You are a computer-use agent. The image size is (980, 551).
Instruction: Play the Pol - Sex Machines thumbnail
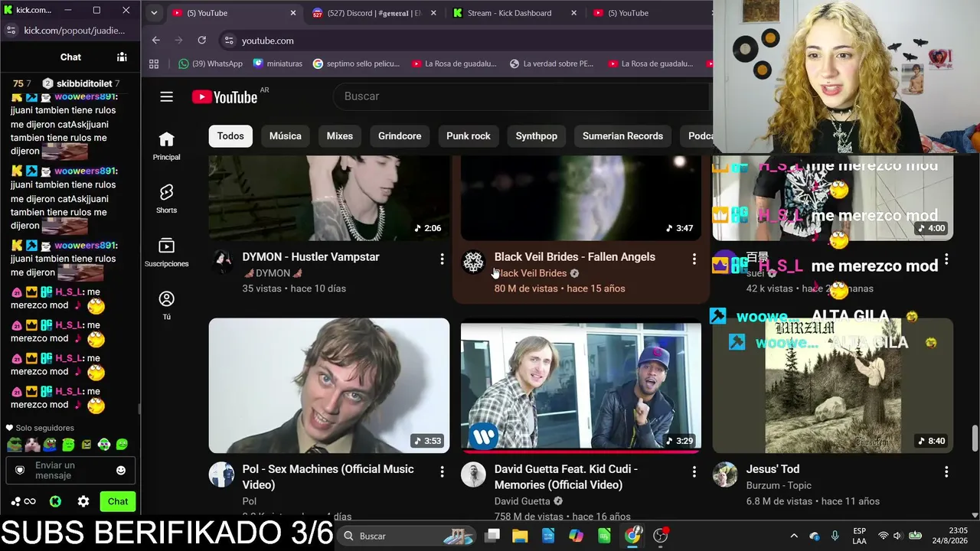329,386
